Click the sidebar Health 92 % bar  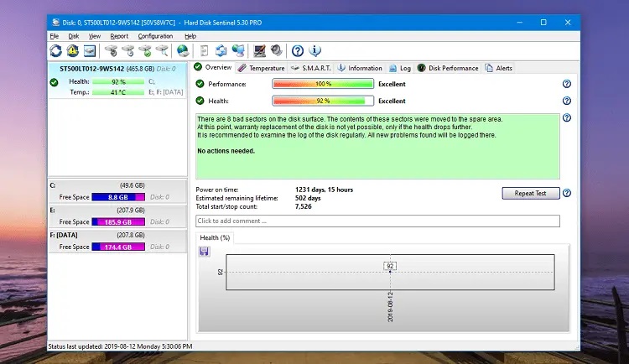pos(118,81)
